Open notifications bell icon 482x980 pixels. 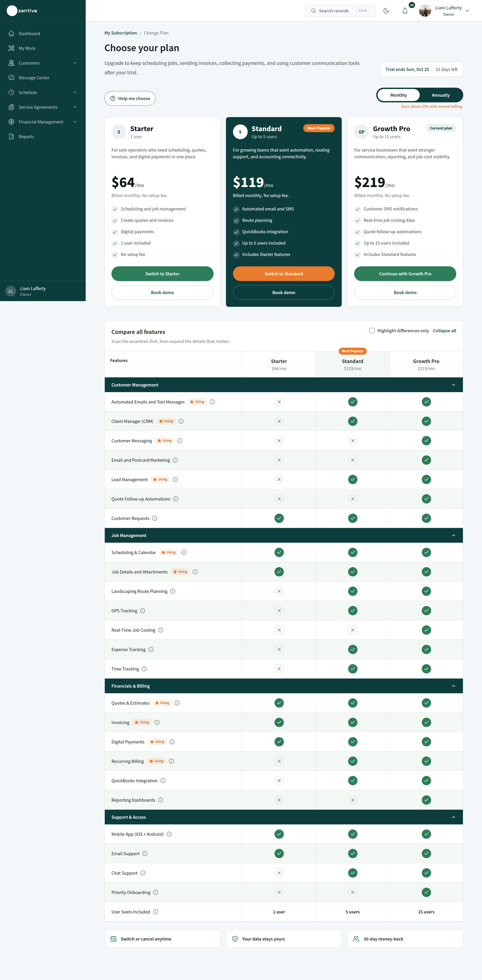pos(405,11)
